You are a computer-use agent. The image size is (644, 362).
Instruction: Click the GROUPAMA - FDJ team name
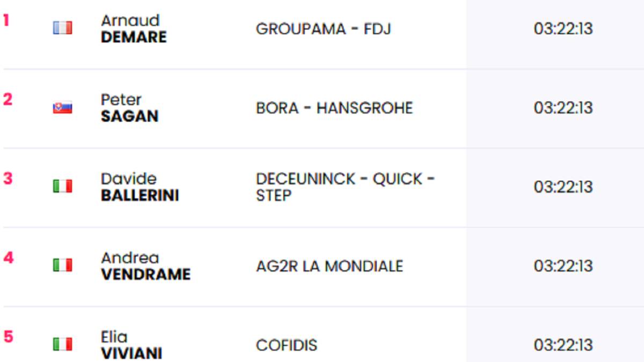pyautogui.click(x=323, y=28)
